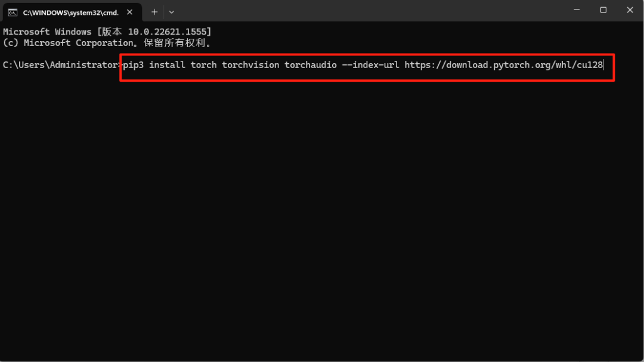The width and height of the screenshot is (644, 362).
Task: Maximize the terminal window
Action: click(603, 10)
